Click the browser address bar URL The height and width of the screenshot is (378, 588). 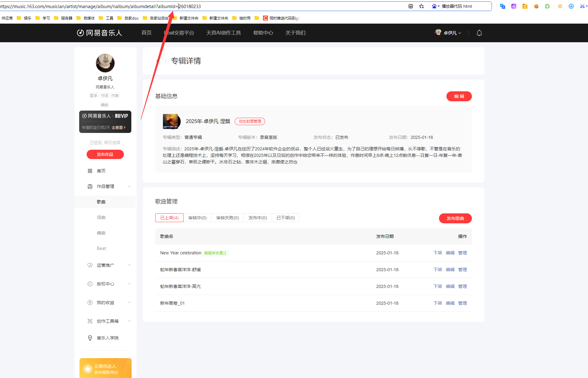pyautogui.click(x=101, y=6)
